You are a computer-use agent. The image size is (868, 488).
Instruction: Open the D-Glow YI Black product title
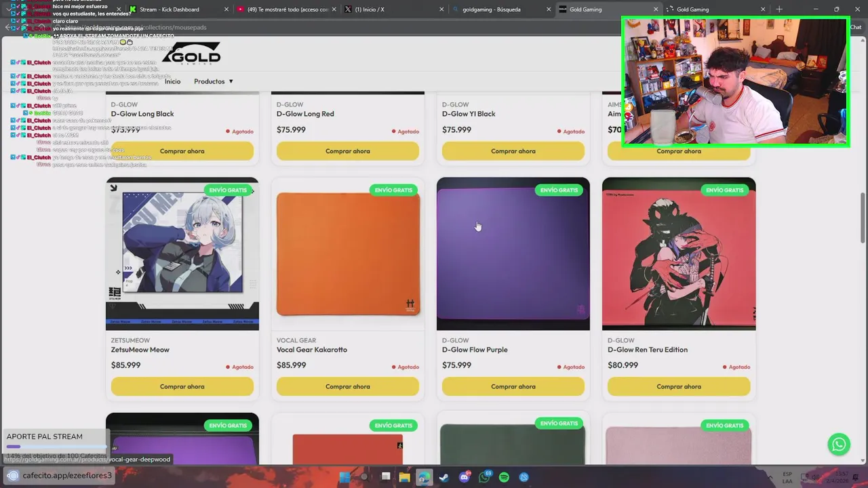tap(469, 114)
